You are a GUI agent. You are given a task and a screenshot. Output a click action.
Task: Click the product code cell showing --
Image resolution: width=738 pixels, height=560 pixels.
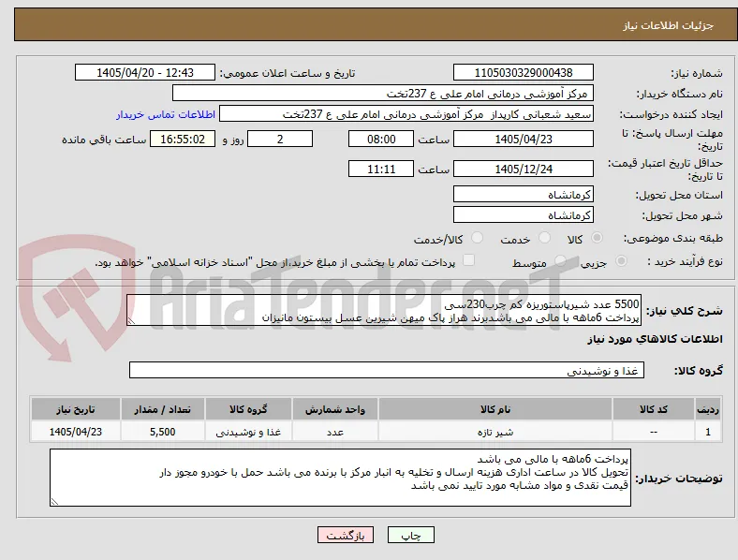pyautogui.click(x=654, y=432)
